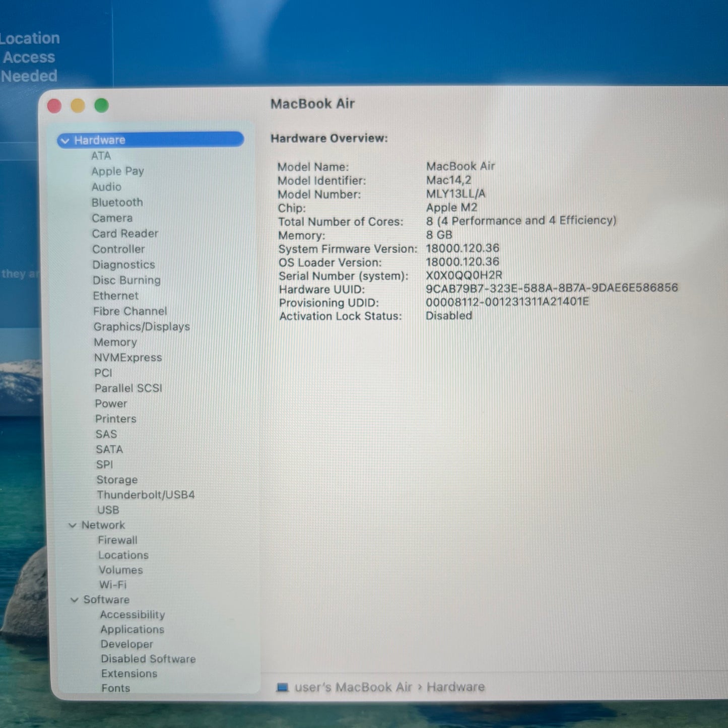
Task: Select Locations under Network
Action: click(x=123, y=555)
